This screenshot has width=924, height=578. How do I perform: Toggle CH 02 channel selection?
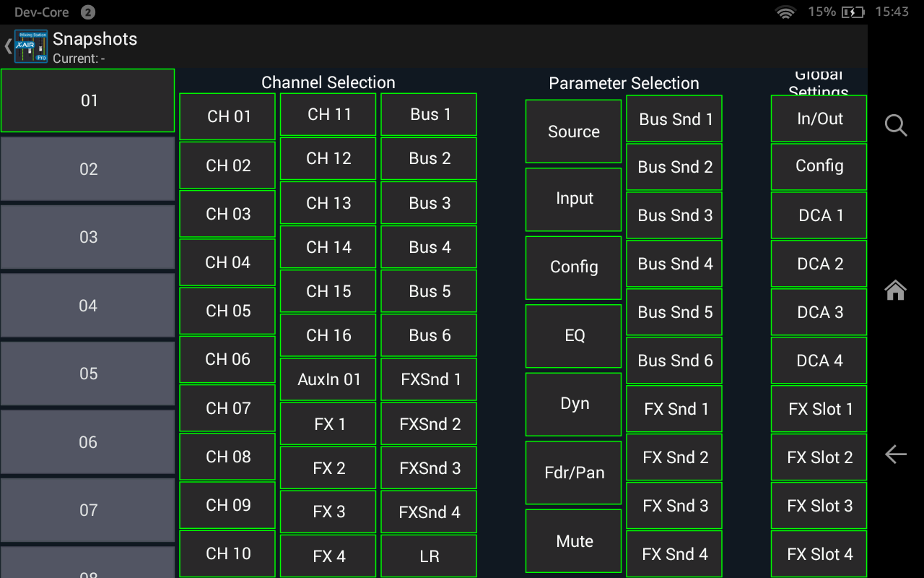tap(227, 165)
